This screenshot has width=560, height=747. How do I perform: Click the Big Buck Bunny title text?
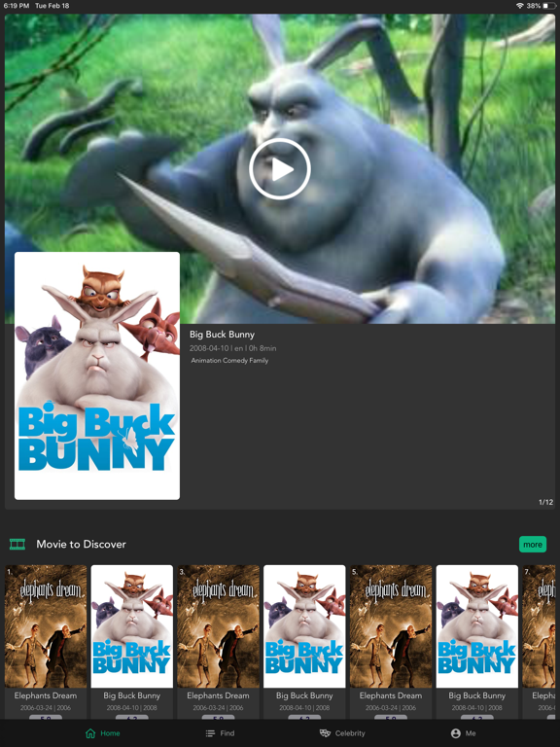tap(222, 335)
